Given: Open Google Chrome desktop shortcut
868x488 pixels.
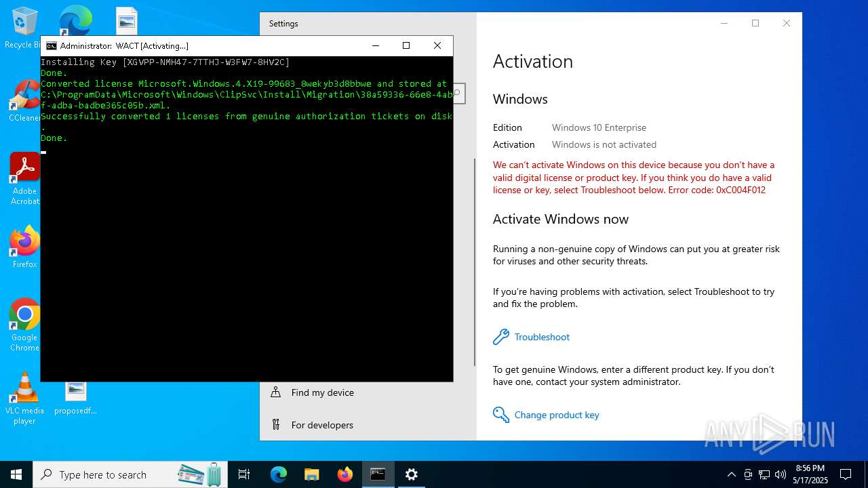Looking at the screenshot, I should pos(24,325).
